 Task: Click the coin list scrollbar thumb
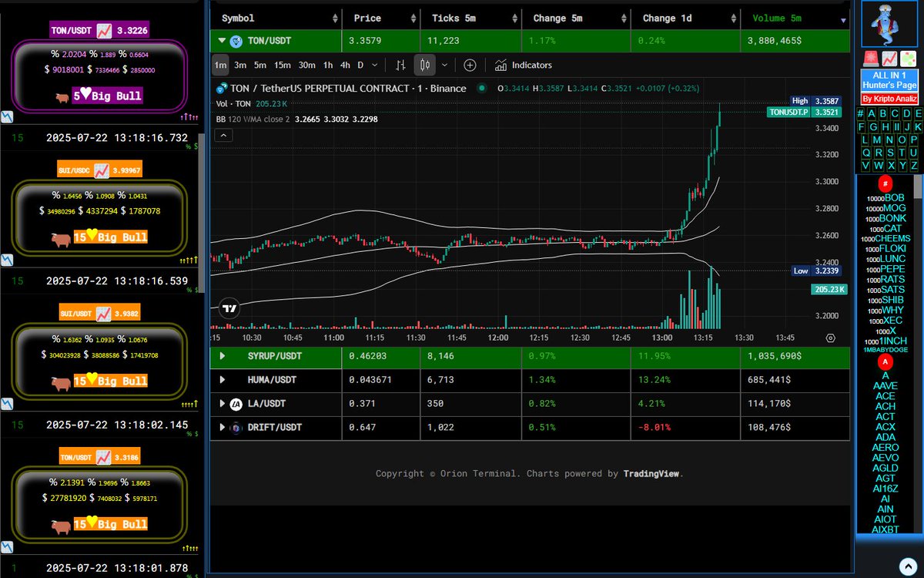pyautogui.click(x=918, y=186)
